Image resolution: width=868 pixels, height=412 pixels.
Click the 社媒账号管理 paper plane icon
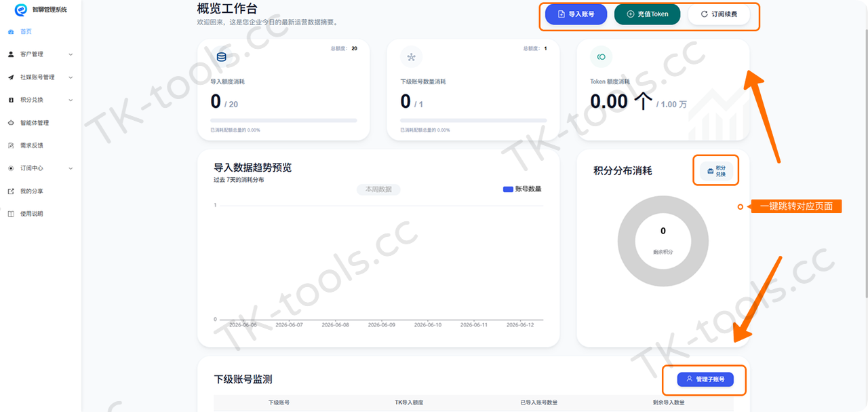(x=11, y=77)
